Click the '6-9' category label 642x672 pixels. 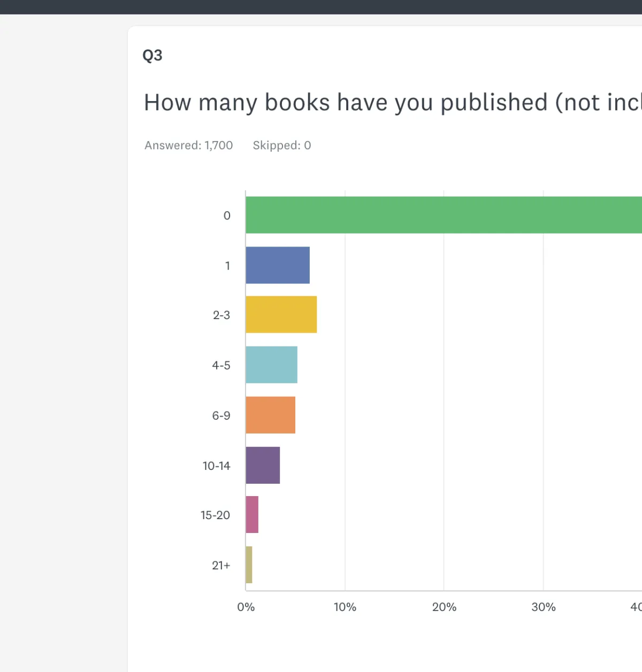point(221,416)
